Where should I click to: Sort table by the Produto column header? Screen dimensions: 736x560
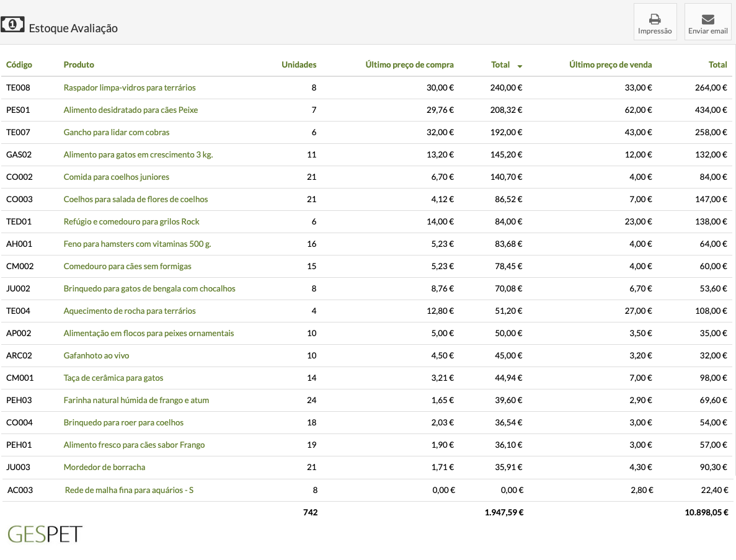(x=79, y=64)
